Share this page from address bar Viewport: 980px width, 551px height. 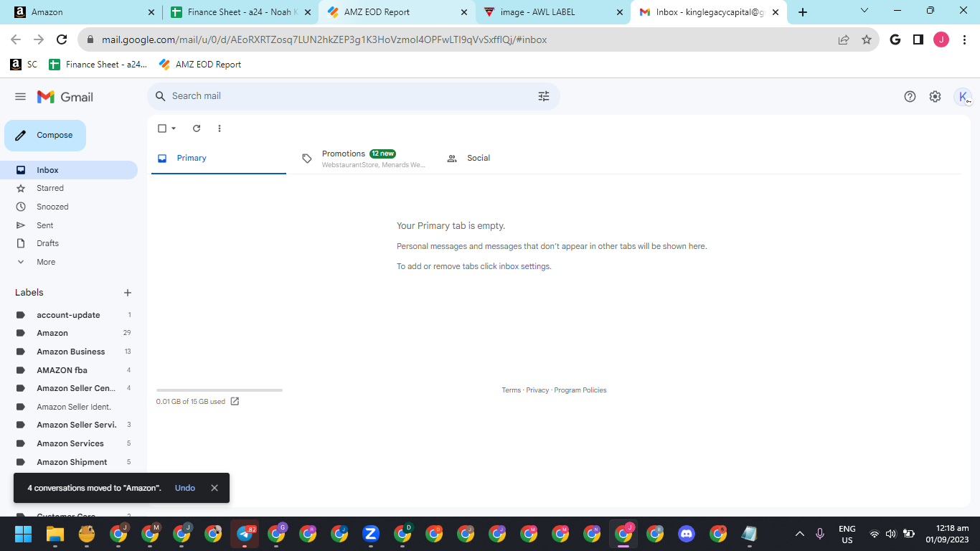click(x=844, y=39)
